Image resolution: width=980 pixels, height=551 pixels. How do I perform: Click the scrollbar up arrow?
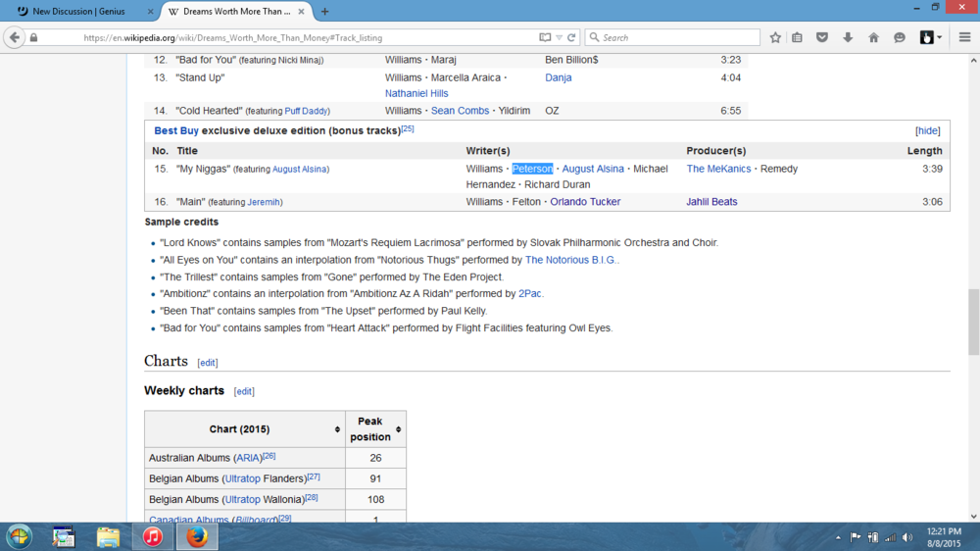click(x=974, y=60)
